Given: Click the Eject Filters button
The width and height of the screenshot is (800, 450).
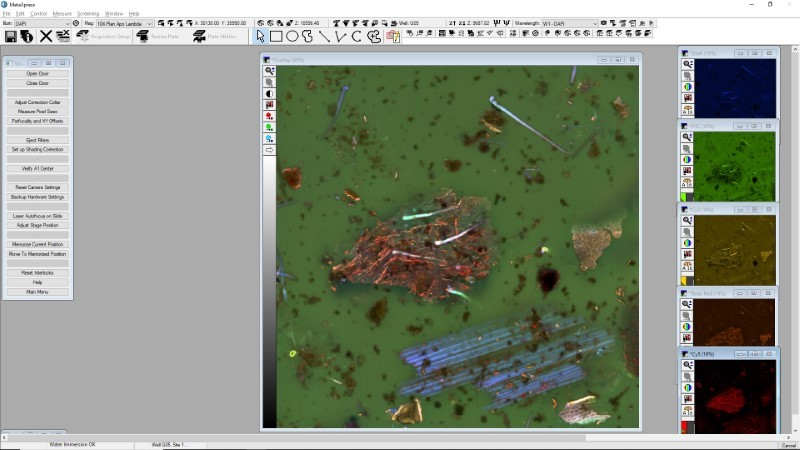Looking at the screenshot, I should tap(37, 140).
